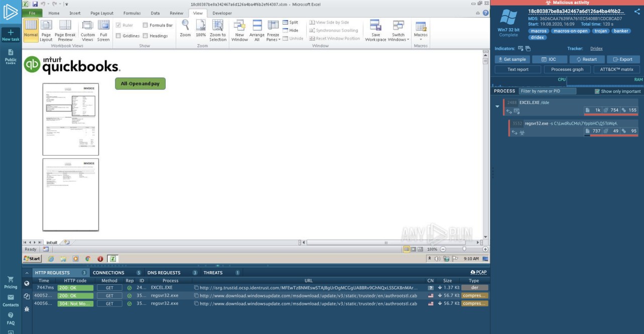Click Insert Worksheet tab icon

click(67, 242)
